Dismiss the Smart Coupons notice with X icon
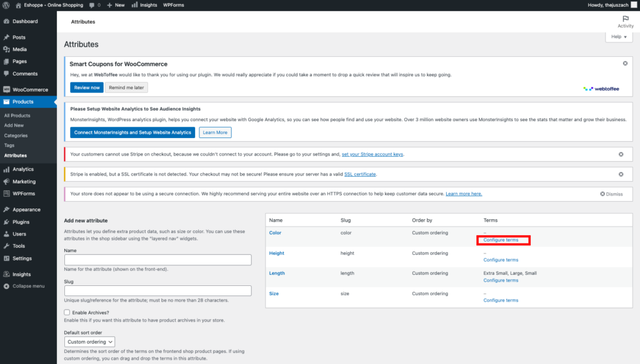The width and height of the screenshot is (640, 364). [x=625, y=64]
